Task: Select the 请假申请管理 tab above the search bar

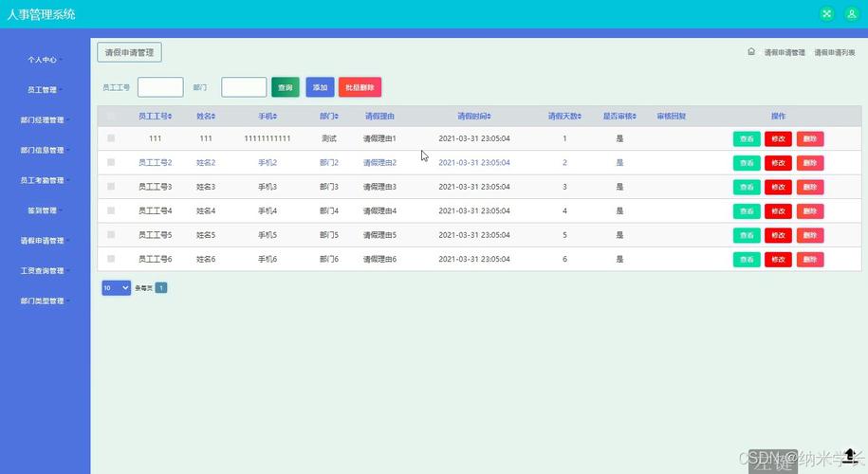Action: tap(130, 52)
